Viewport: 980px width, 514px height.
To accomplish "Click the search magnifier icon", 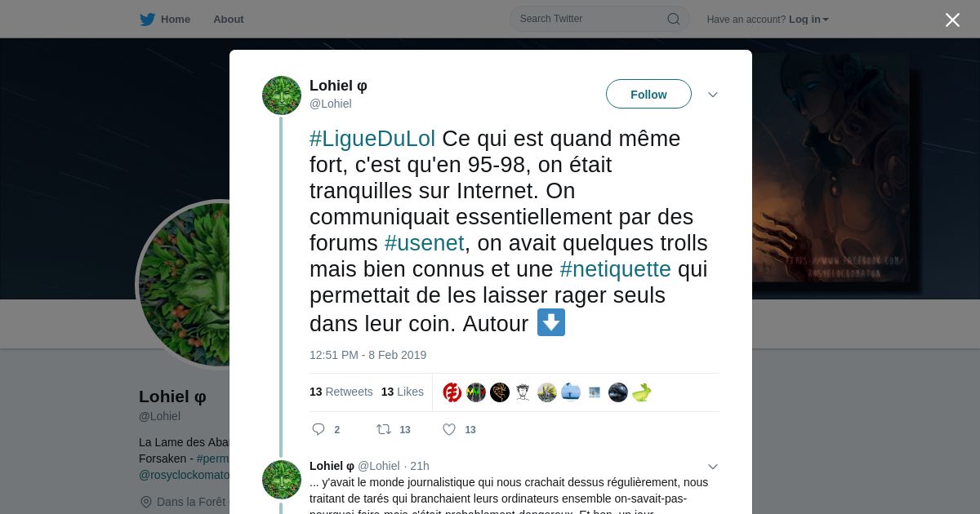I will (674, 19).
